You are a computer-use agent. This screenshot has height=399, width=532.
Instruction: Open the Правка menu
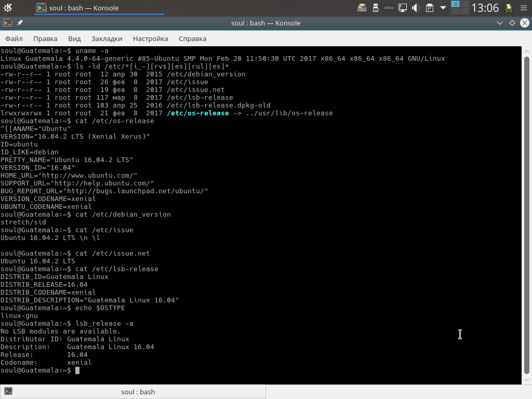pyautogui.click(x=45, y=38)
